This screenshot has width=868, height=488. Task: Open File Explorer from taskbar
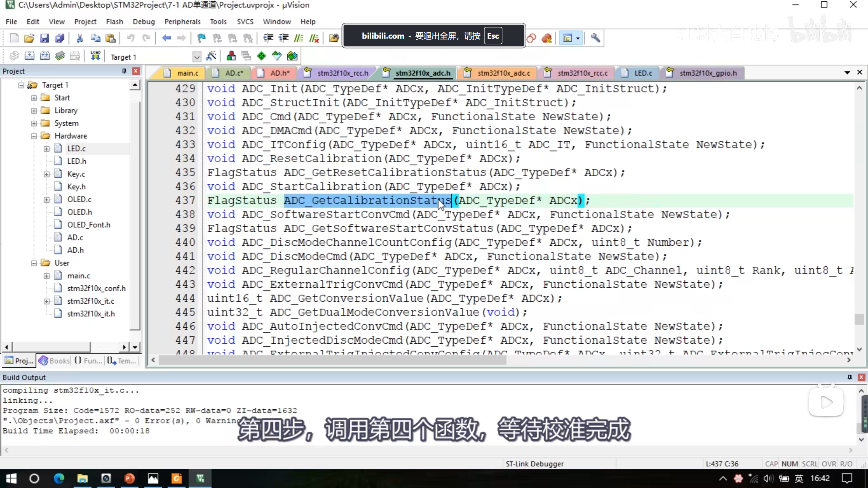(82, 479)
